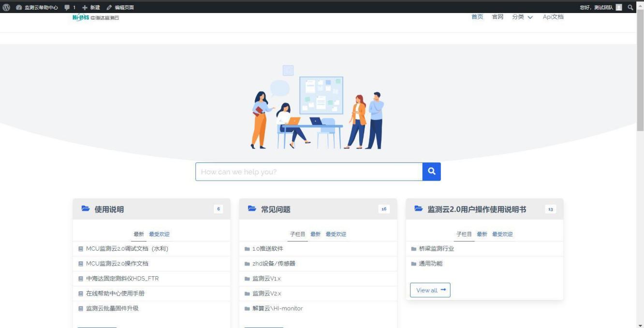Open the comments bubble icon in admin bar

coord(67,7)
